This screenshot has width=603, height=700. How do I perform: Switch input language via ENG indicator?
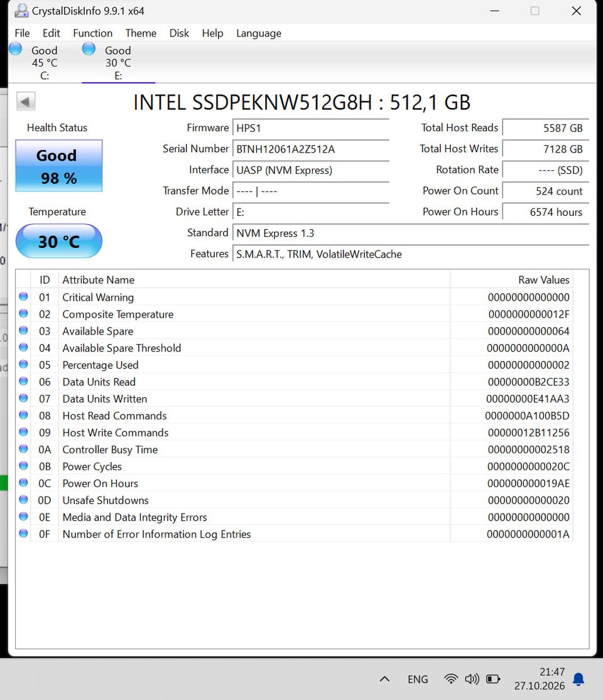[418, 679]
